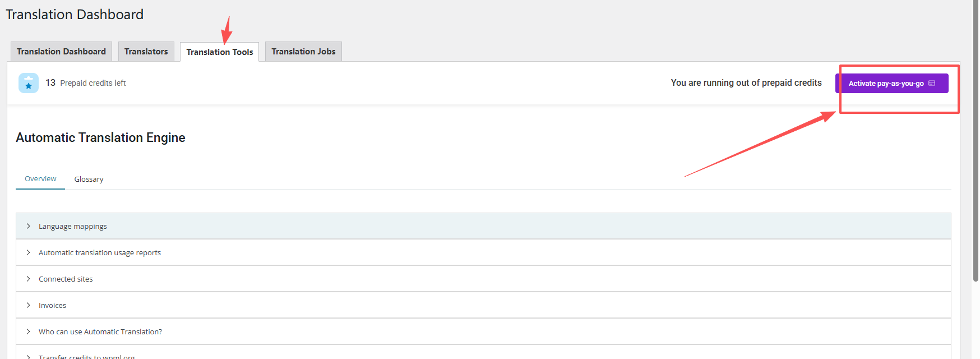Switch to the Glossary sub-tab

point(89,179)
